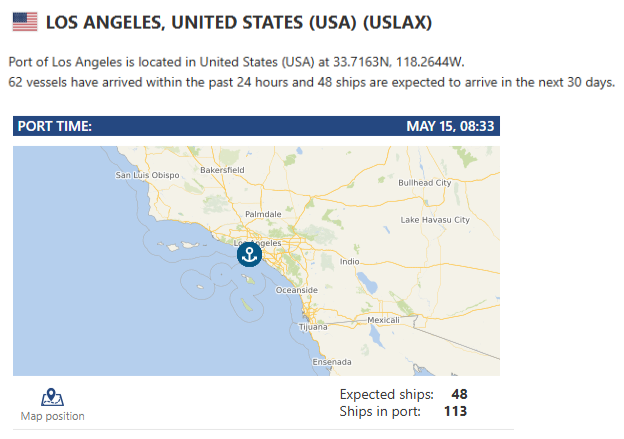Click the Salton Sea lake on map
624x439 pixels.
(x=368, y=283)
